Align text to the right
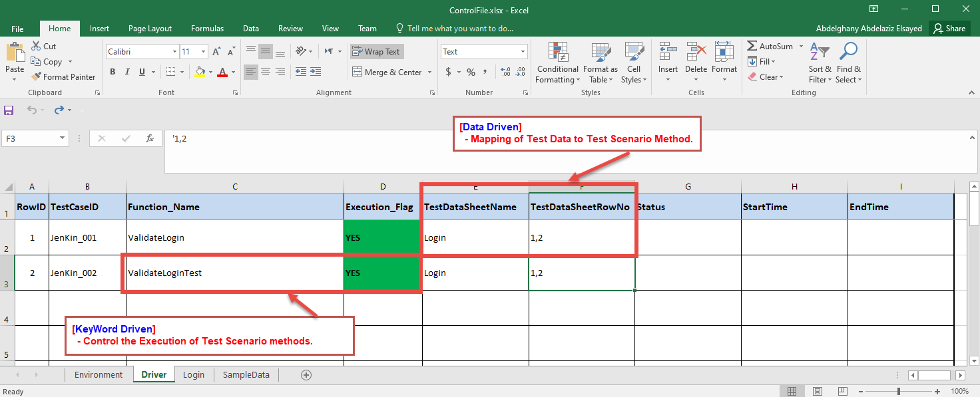The image size is (980, 397). point(280,72)
